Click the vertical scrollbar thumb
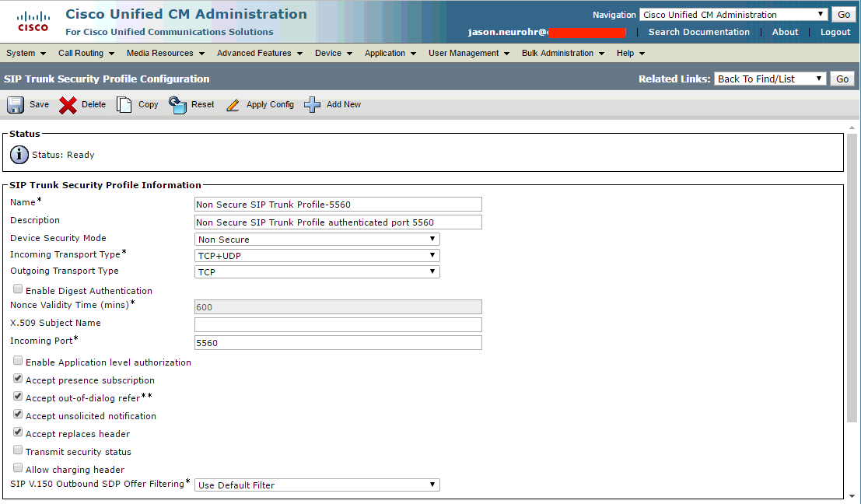This screenshot has width=861, height=504. click(852, 277)
